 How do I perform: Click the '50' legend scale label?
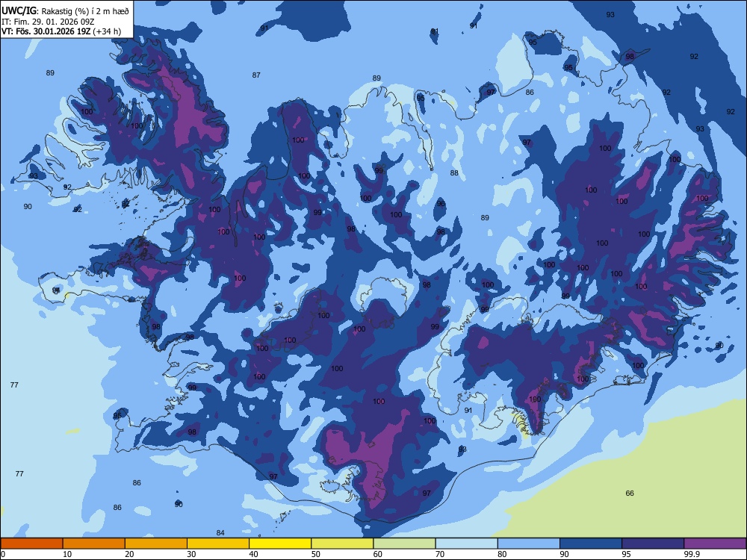pyautogui.click(x=316, y=554)
